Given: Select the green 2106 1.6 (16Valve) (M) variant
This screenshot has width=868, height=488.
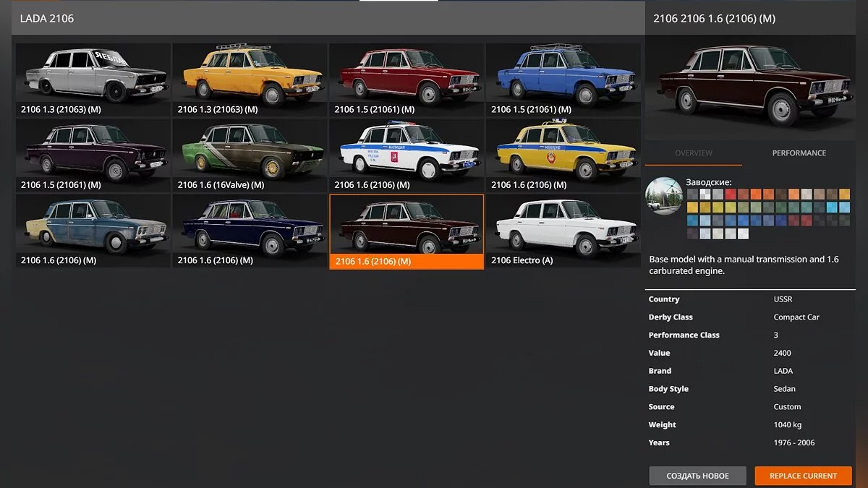Looking at the screenshot, I should (x=249, y=150).
